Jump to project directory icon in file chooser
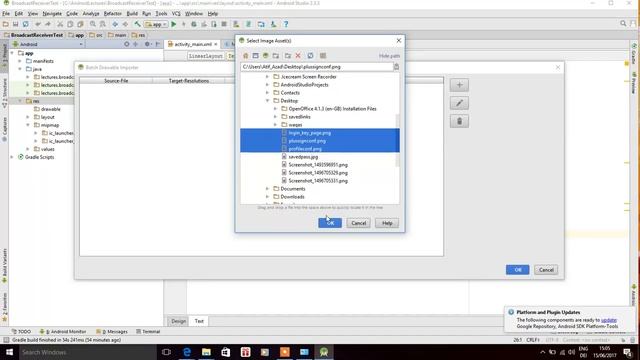 (x=266, y=56)
